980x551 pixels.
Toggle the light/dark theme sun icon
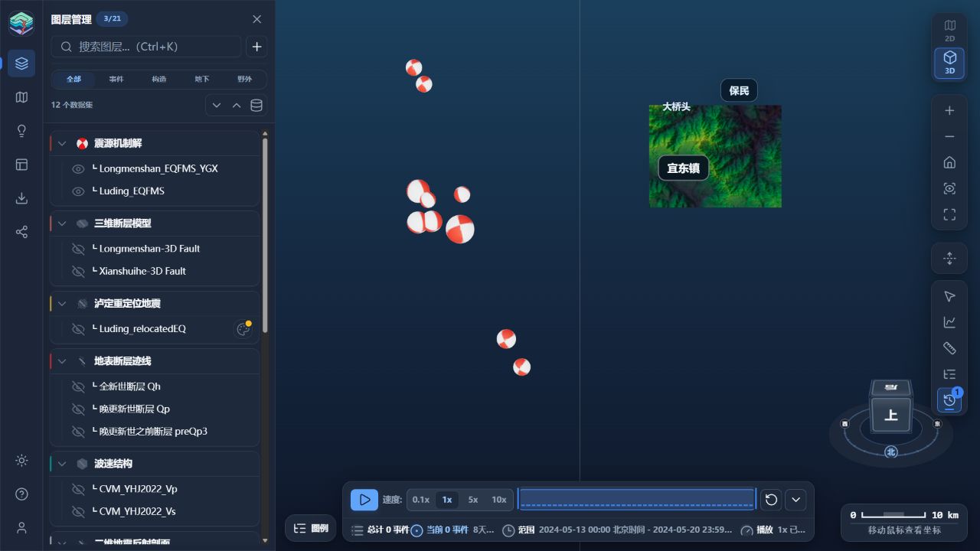click(21, 461)
